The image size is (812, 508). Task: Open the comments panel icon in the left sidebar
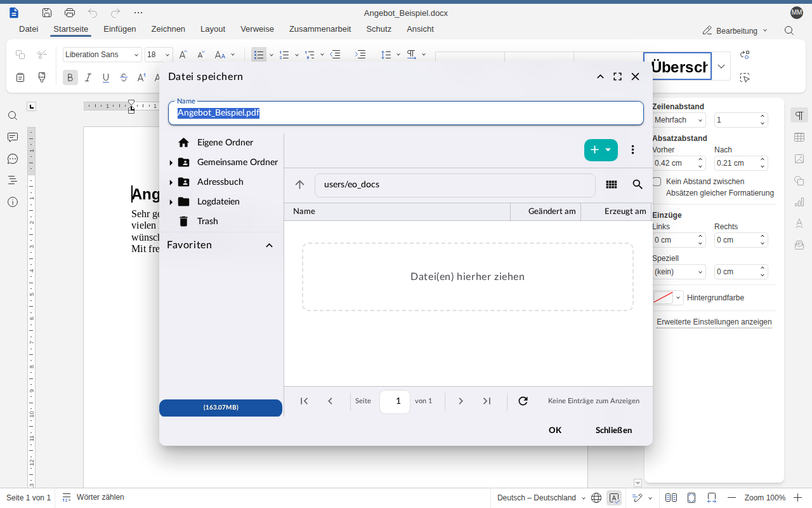click(x=13, y=137)
